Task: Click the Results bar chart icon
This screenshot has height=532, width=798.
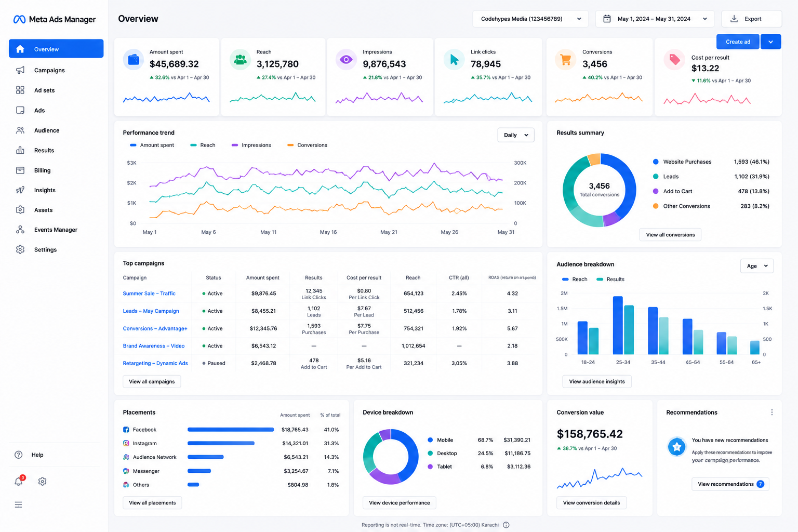Action: (20, 150)
